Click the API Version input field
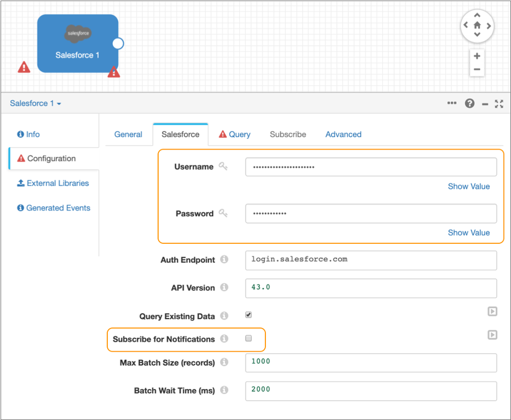The image size is (511, 420). click(370, 288)
